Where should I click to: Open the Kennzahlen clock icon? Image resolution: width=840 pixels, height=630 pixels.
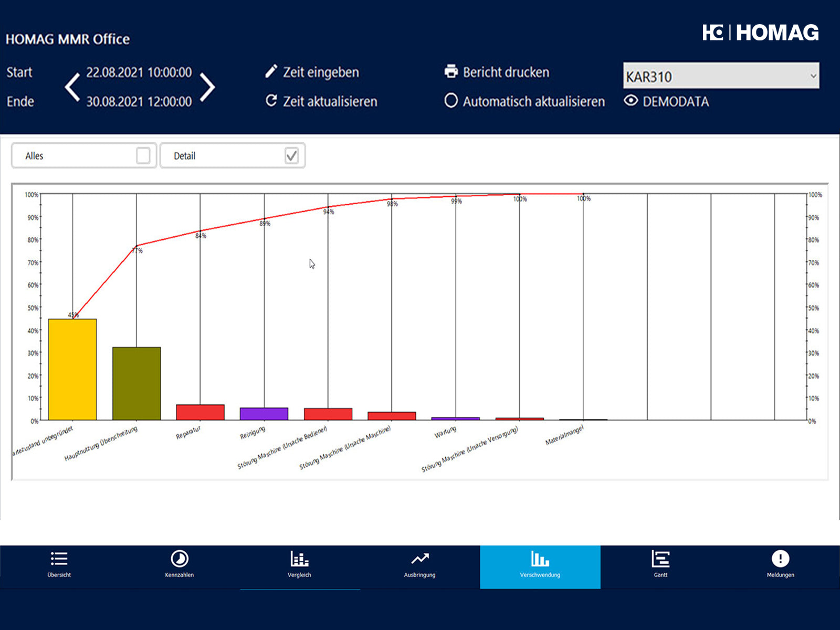[180, 560]
